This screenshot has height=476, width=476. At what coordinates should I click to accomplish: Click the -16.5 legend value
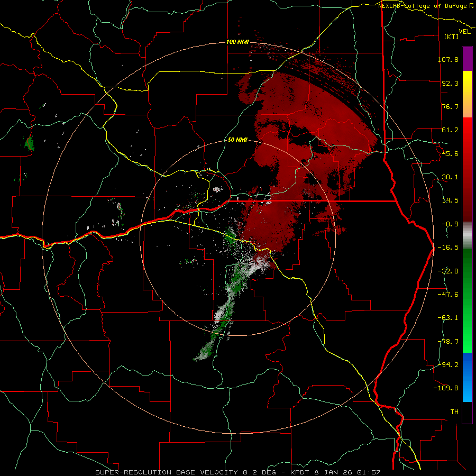[448, 248]
